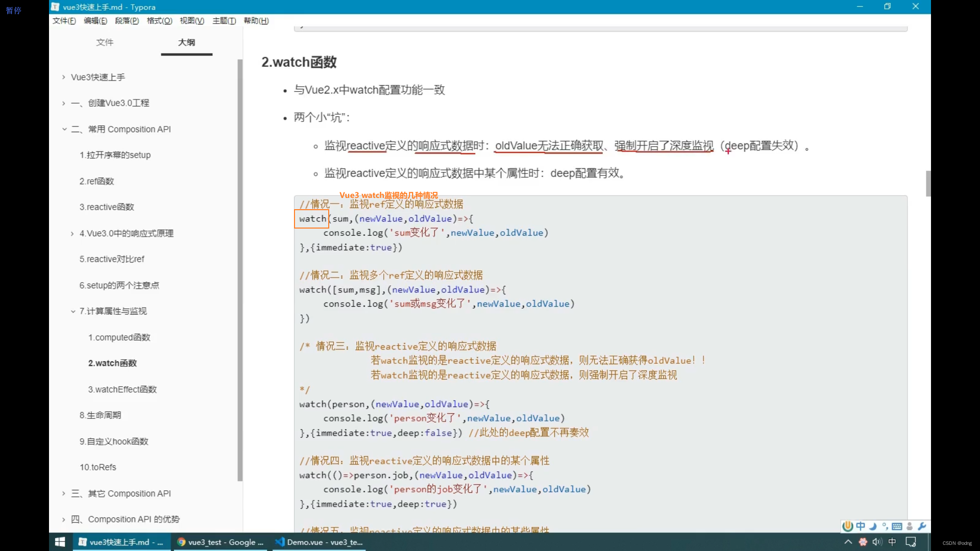Viewport: 980px width, 551px height.
Task: Click bullet text 与Vue2.x中watch配置功能一致
Action: pos(369,90)
